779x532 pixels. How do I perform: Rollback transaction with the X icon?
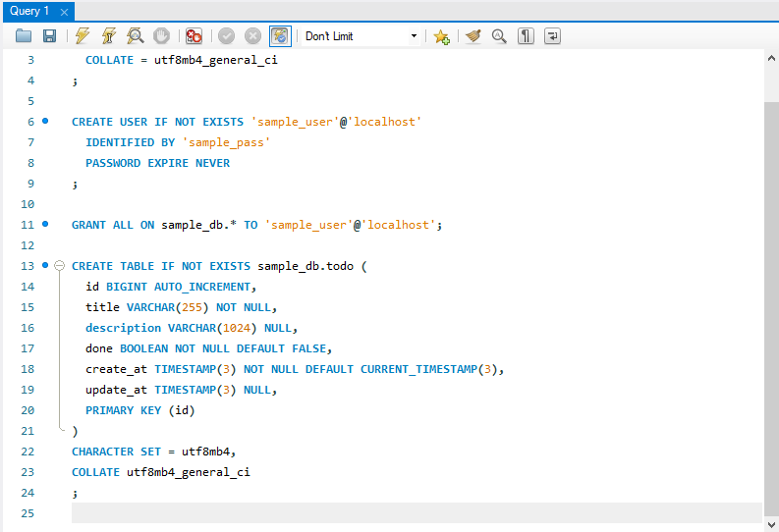[252, 36]
